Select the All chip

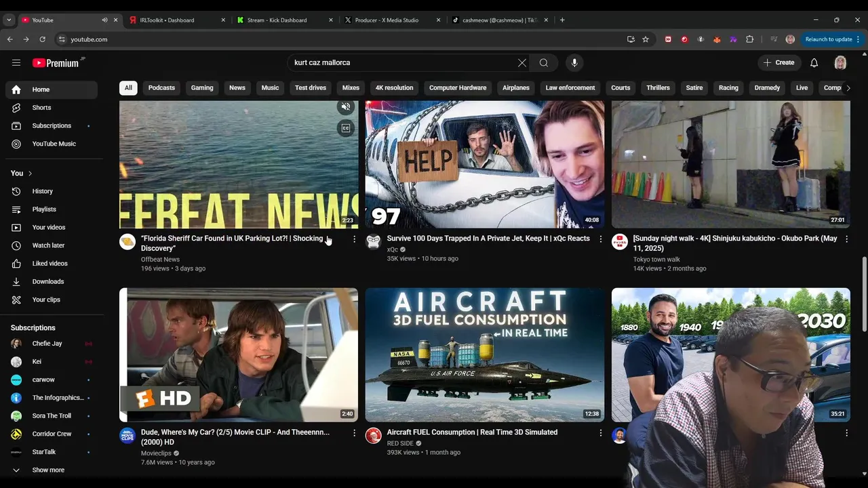pos(127,87)
